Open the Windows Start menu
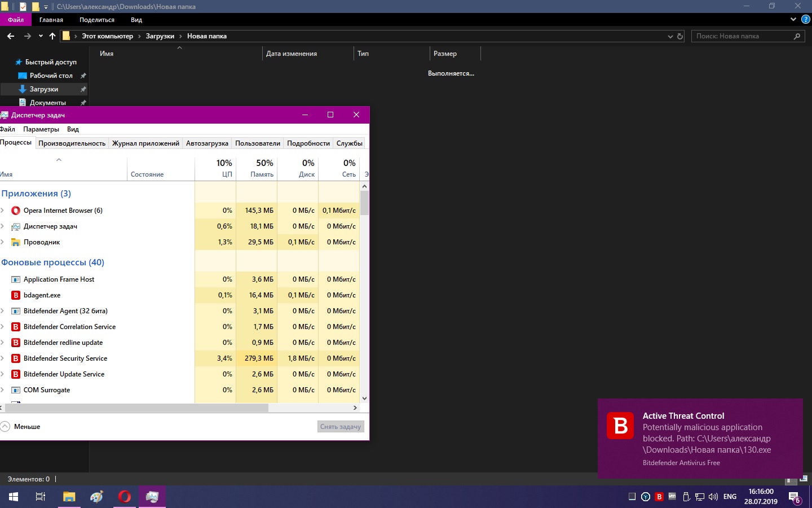 [x=14, y=497]
